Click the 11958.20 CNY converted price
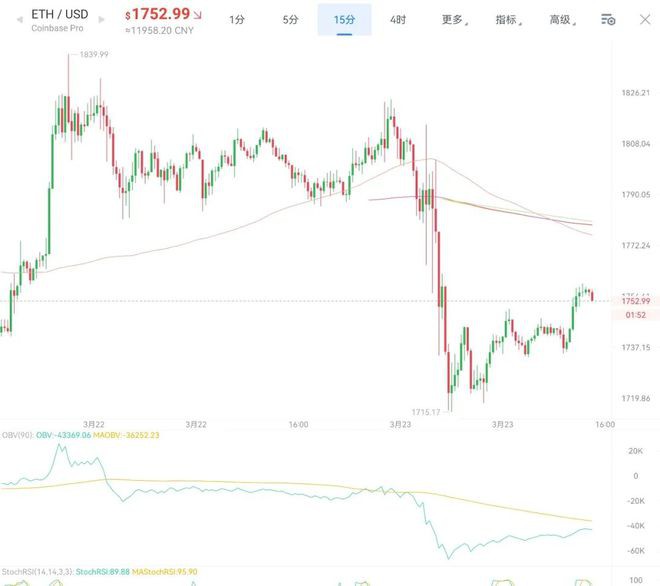The height and width of the screenshot is (586, 660). click(161, 31)
